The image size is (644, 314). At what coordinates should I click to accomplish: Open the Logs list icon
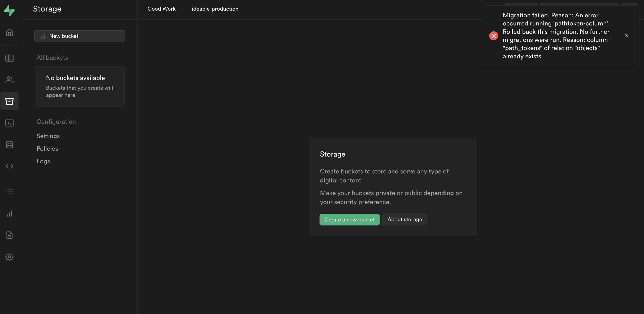pos(9,192)
